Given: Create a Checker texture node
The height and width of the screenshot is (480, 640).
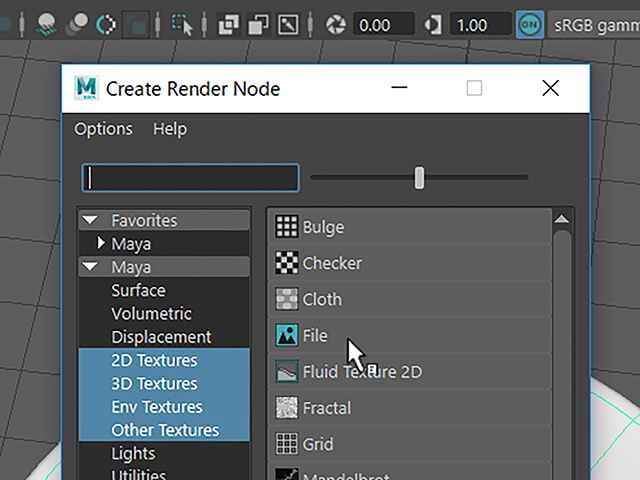Looking at the screenshot, I should point(410,263).
